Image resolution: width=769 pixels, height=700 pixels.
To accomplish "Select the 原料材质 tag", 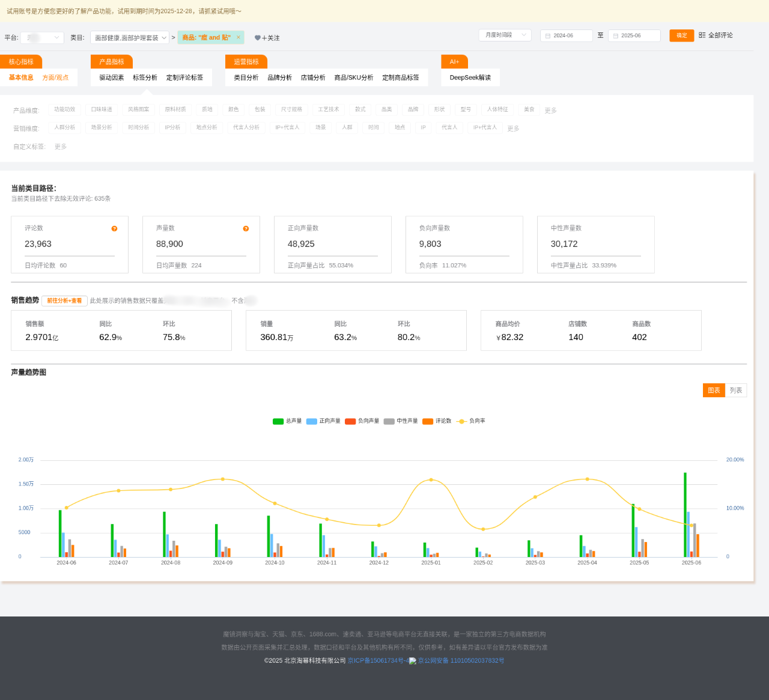I will (x=175, y=109).
